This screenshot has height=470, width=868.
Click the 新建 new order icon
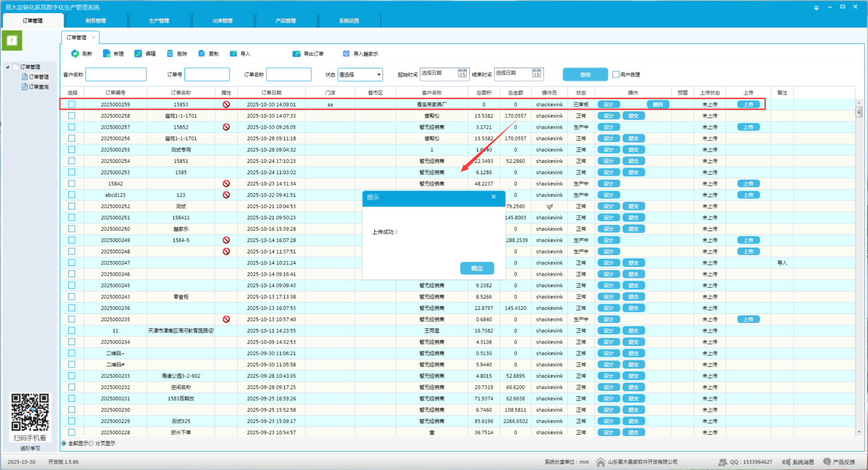click(x=107, y=54)
